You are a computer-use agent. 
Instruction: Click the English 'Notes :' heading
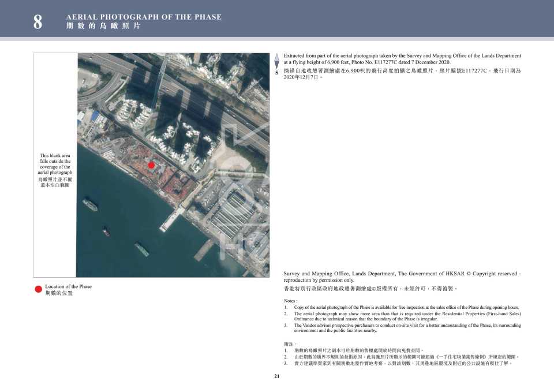coord(290,301)
